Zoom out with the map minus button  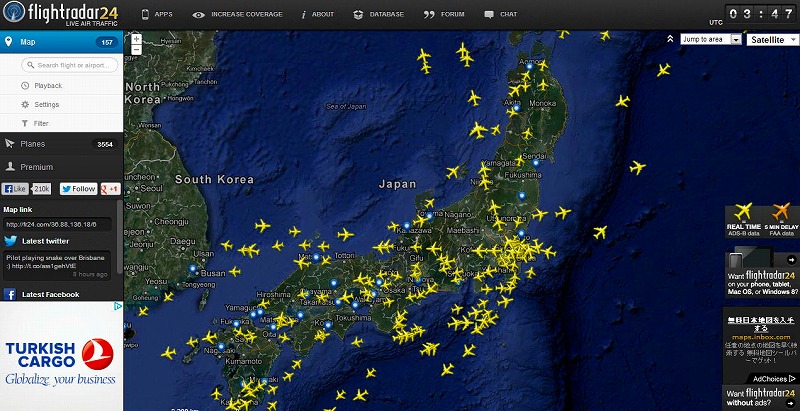(x=136, y=49)
